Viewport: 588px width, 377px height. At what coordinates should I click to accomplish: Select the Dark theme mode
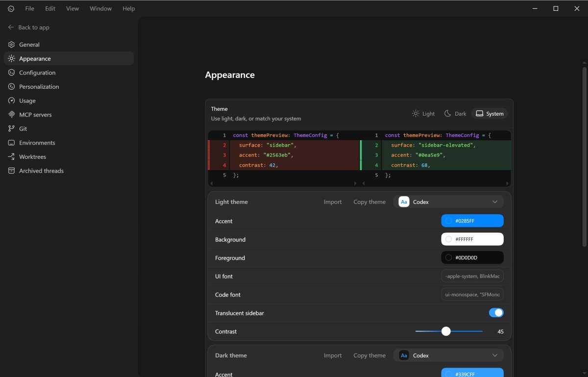[455, 114]
